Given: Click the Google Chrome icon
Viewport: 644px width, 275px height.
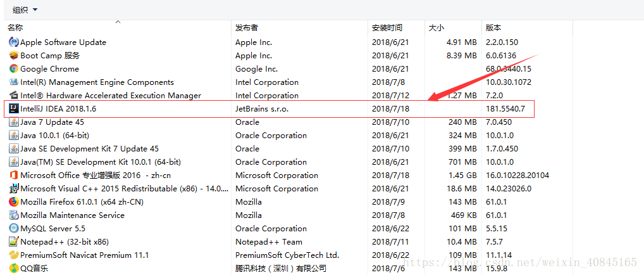Looking at the screenshot, I should click(13, 68).
